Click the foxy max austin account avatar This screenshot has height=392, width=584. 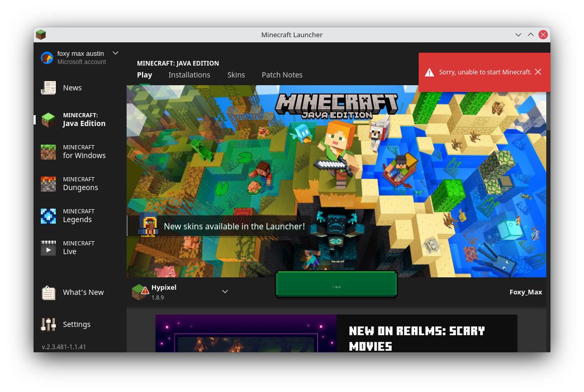tap(48, 58)
